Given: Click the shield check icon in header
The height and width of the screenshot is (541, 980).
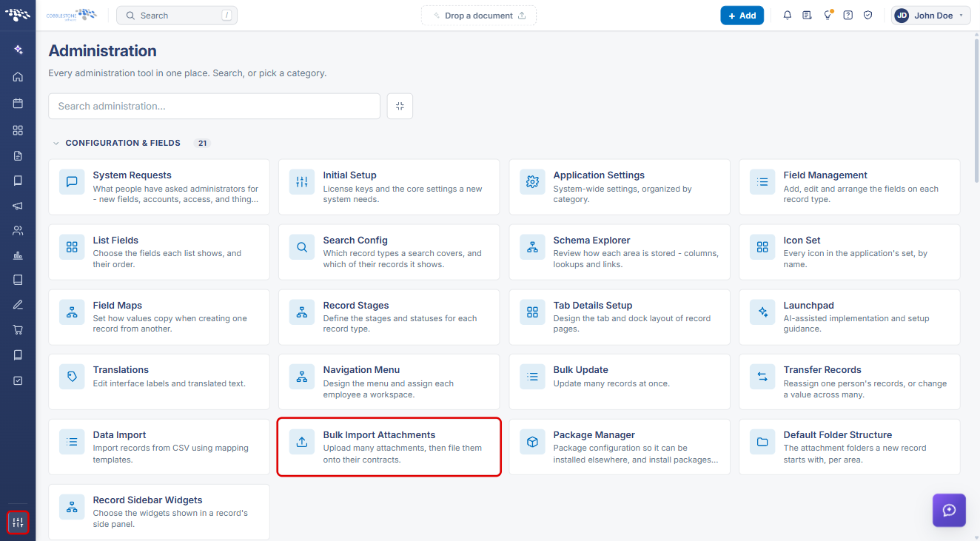Looking at the screenshot, I should pyautogui.click(x=868, y=16).
